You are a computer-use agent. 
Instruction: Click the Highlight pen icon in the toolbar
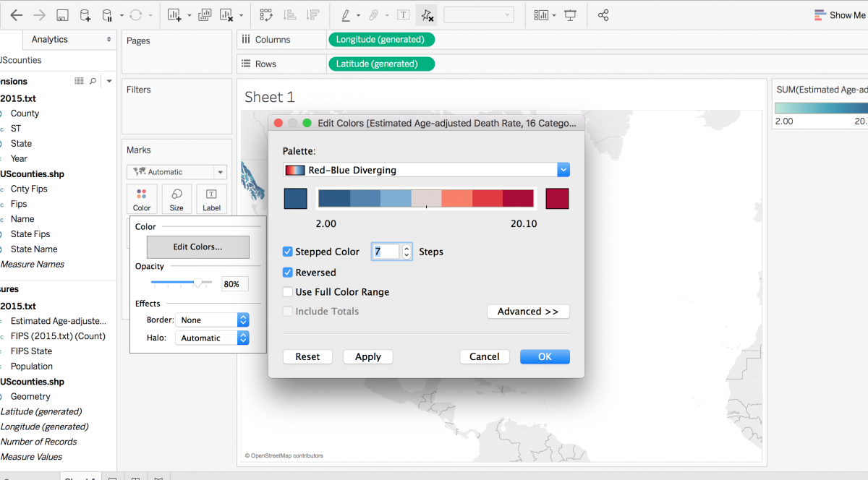click(x=346, y=14)
